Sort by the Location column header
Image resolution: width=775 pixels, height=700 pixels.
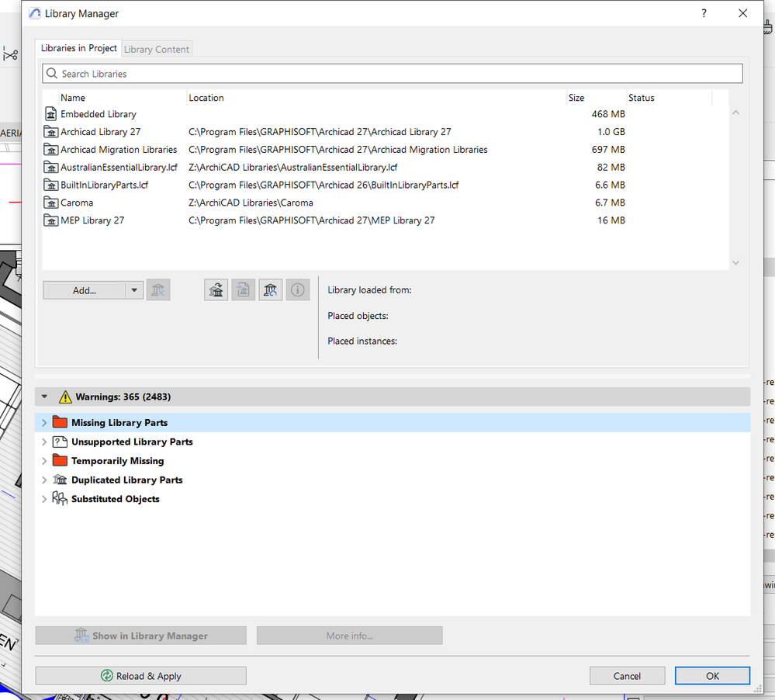pos(376,98)
